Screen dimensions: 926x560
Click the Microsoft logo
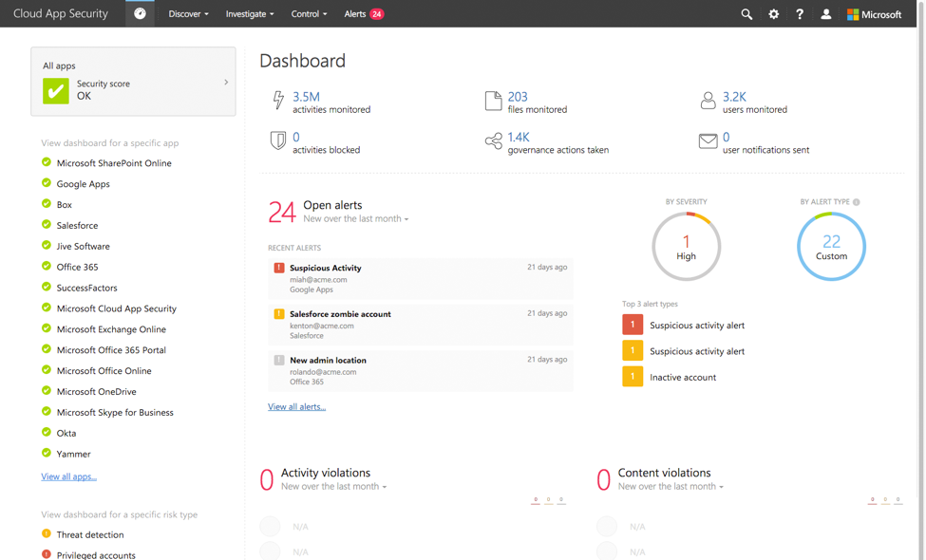[874, 14]
